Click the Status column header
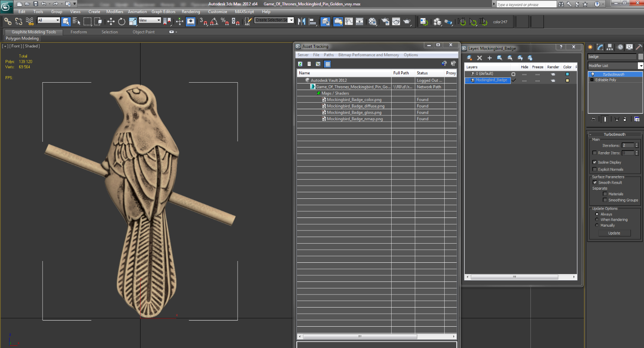This screenshot has height=348, width=644. tap(429, 73)
